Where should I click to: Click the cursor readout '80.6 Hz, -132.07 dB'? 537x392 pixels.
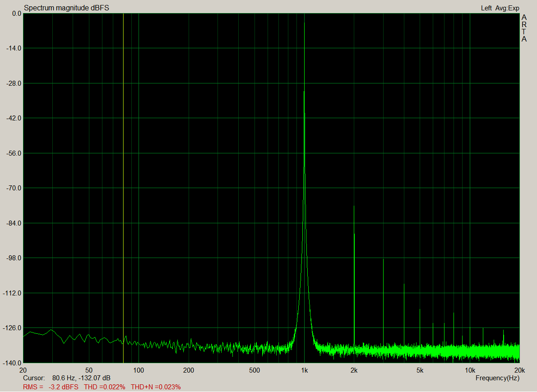(x=81, y=378)
